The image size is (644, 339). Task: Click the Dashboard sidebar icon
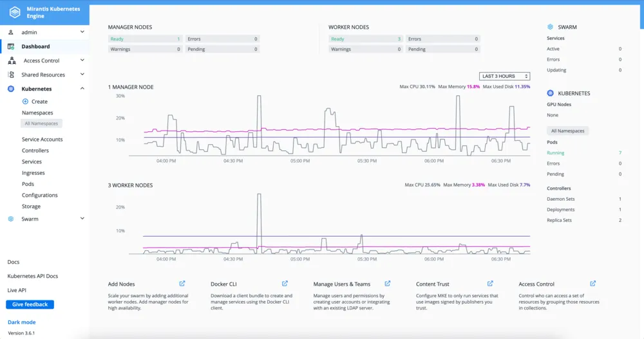[11, 46]
